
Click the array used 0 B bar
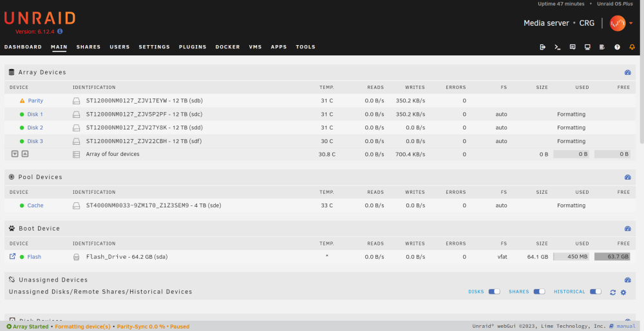pos(571,154)
